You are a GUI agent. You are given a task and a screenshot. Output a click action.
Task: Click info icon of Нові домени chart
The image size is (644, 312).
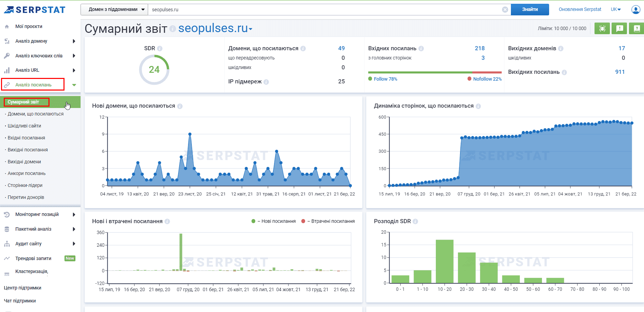point(180,106)
